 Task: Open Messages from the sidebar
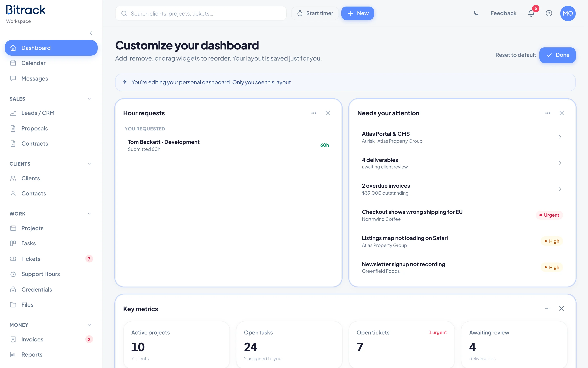51,79
